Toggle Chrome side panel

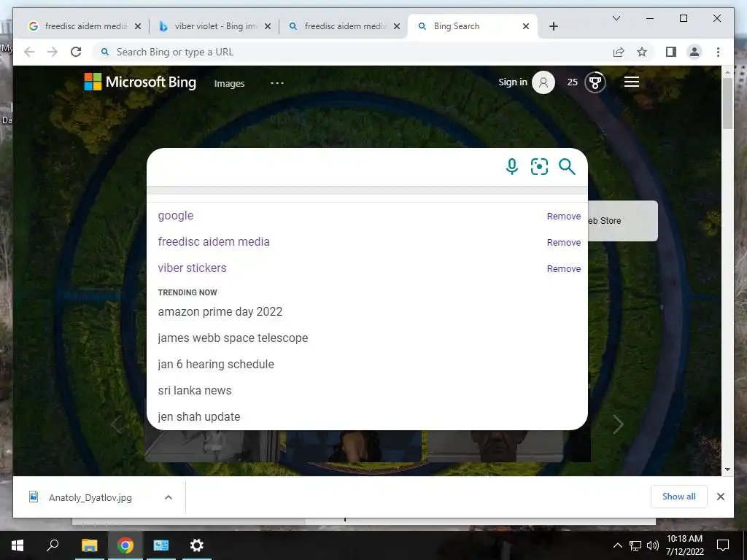[x=671, y=52]
